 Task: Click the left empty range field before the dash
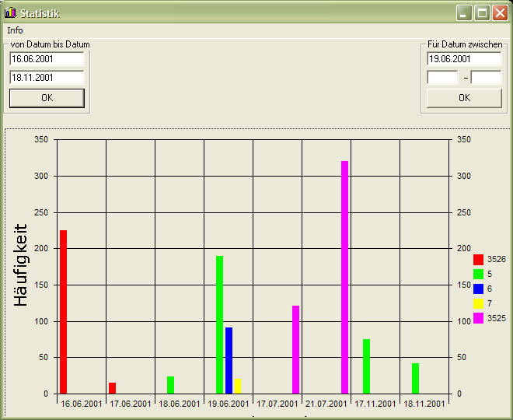coord(442,77)
